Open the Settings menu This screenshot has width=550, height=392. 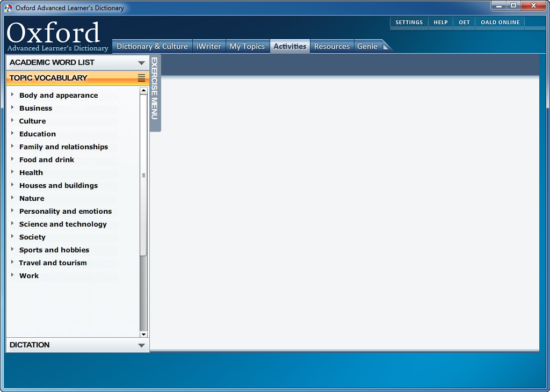[x=409, y=23]
